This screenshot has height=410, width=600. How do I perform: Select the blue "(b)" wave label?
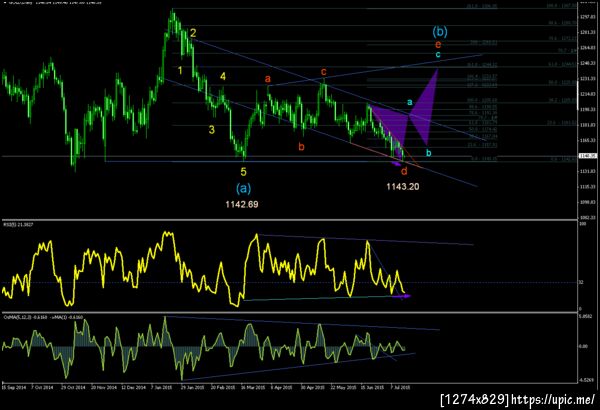tap(440, 31)
